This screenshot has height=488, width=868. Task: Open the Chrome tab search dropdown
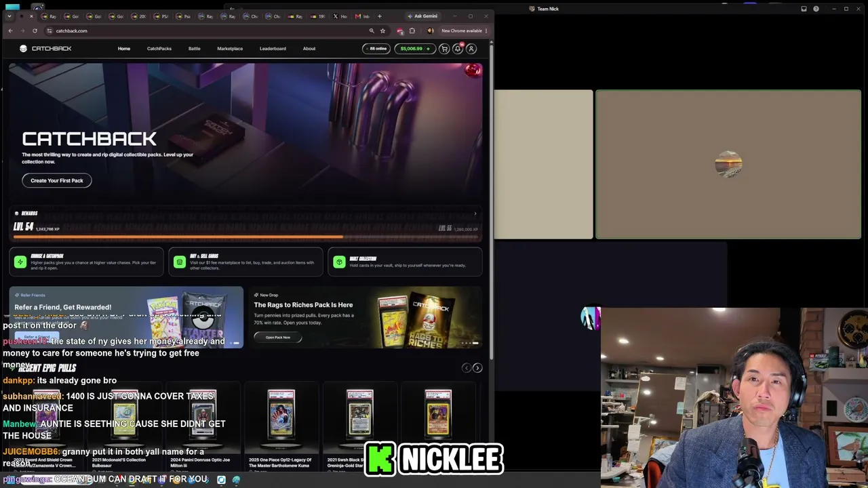[x=9, y=16]
